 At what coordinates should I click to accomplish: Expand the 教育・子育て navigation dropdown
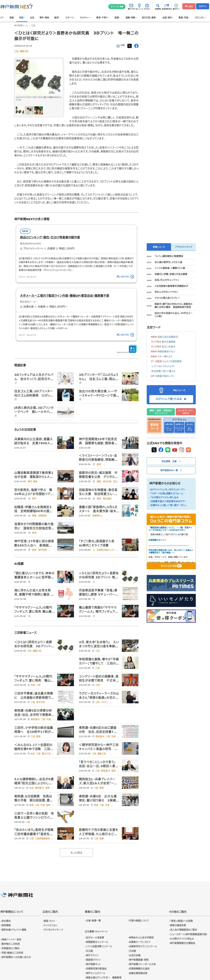coord(103,17)
